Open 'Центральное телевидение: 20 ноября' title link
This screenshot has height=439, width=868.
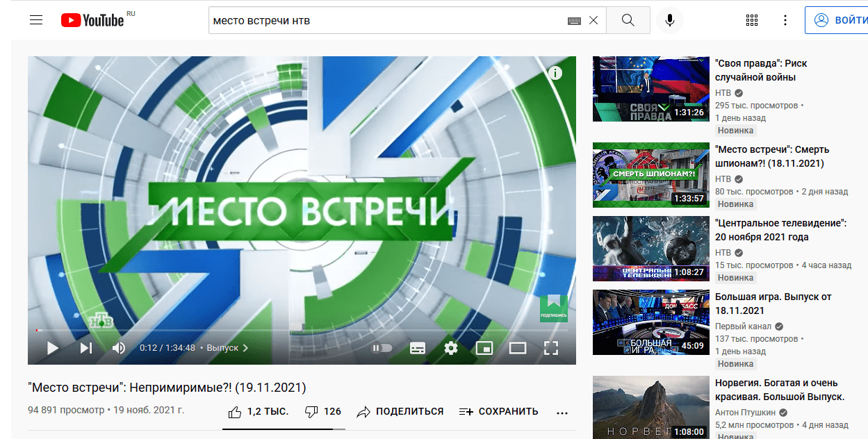(x=781, y=230)
